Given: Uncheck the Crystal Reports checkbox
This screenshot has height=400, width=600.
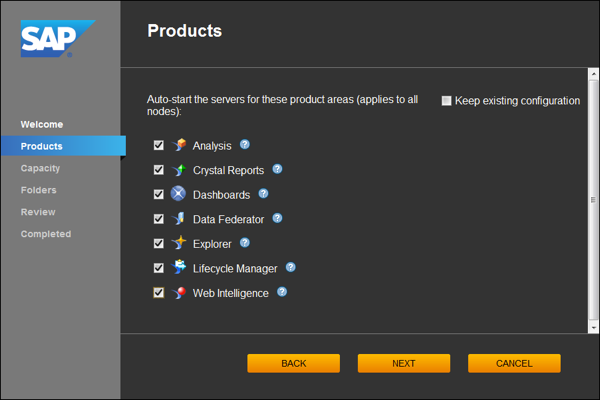Looking at the screenshot, I should pyautogui.click(x=159, y=170).
